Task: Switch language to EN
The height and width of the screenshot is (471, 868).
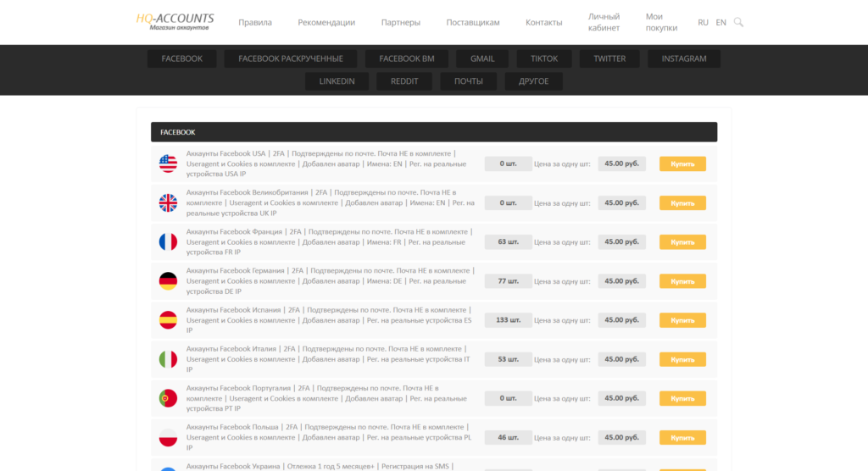Action: point(721,22)
